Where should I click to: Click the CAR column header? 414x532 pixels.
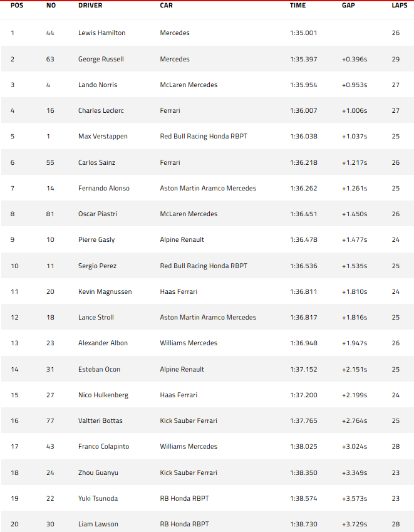click(x=166, y=6)
